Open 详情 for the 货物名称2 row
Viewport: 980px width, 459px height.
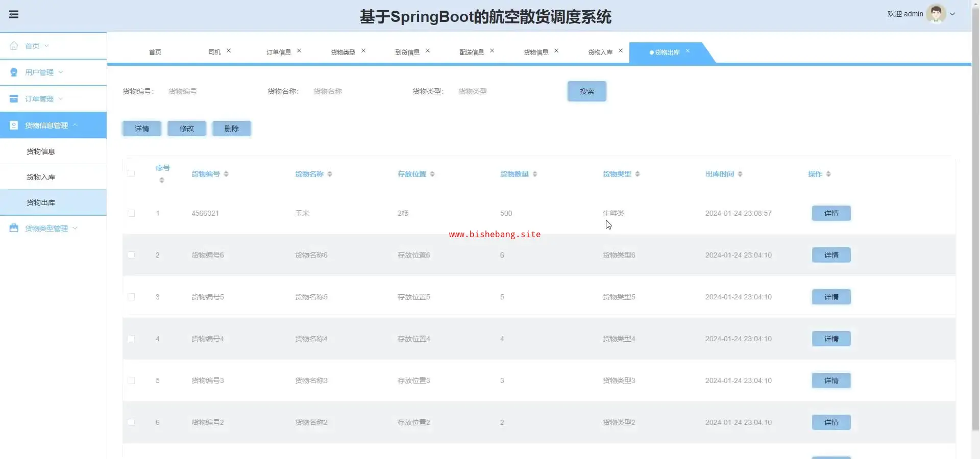coord(831,422)
